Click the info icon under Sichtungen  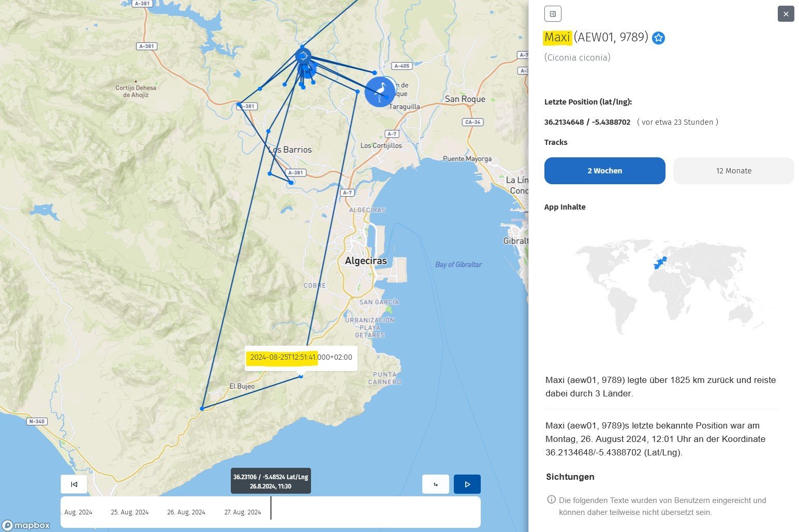551,500
